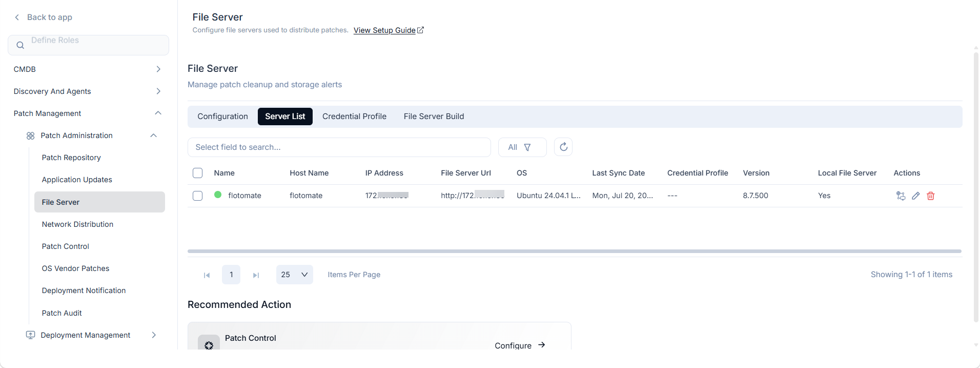Click page number 1 button

click(231, 275)
